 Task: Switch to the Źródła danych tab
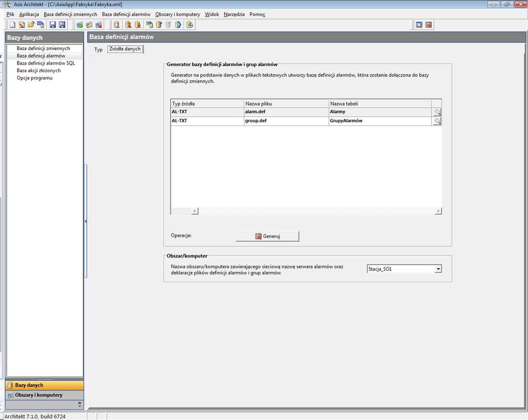click(x=125, y=49)
